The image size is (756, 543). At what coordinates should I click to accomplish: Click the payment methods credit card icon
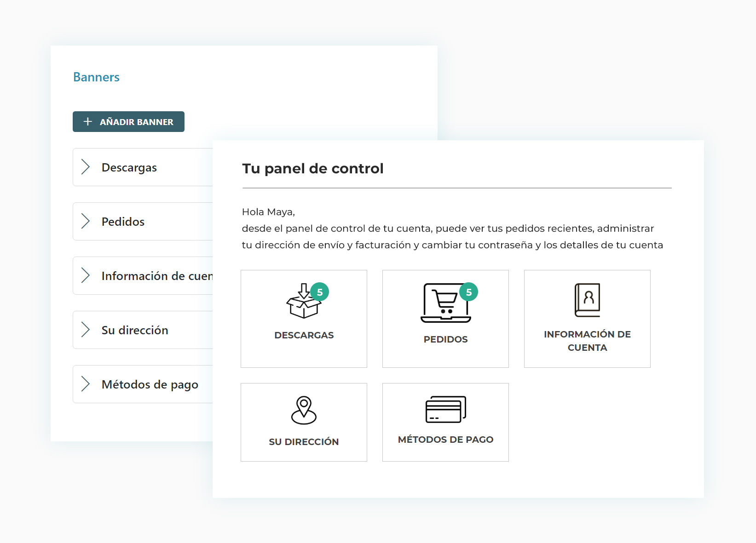[x=445, y=409]
